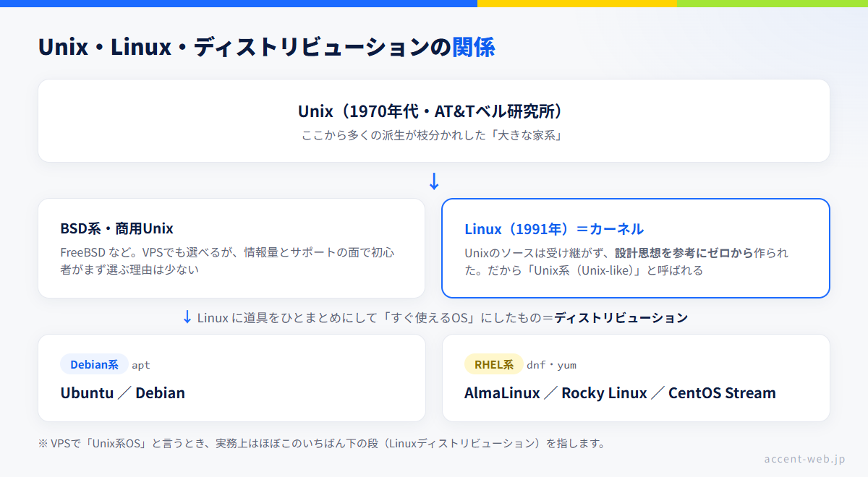Click the bold phrase "設計思想を参考にゼロから"

pyautogui.click(x=684, y=253)
